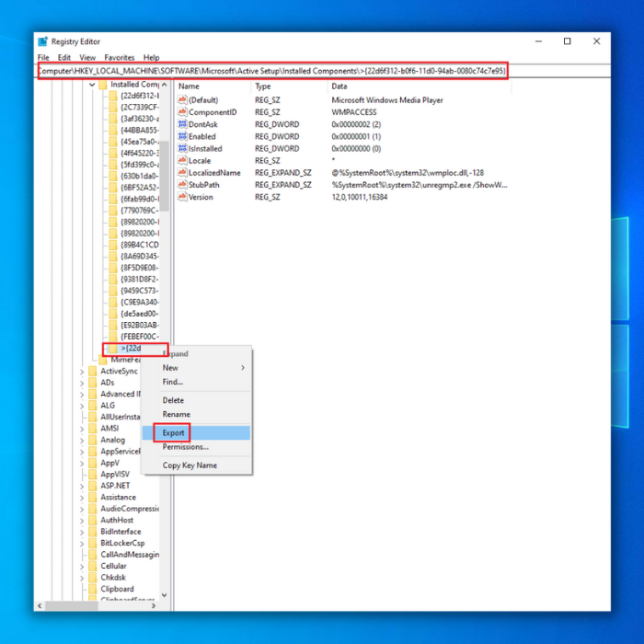This screenshot has width=644, height=644.
Task: Choose Copy Key Name in context menu
Action: [x=196, y=466]
